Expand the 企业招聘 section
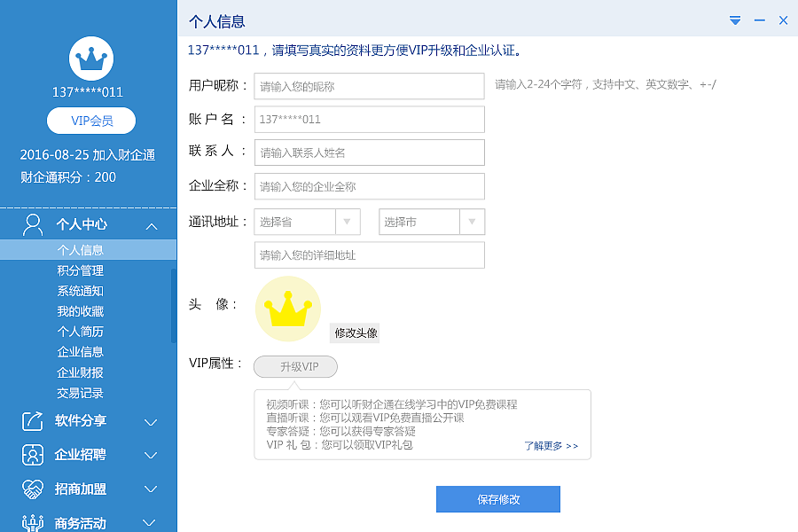Viewport: 798px width, 532px height. click(150, 455)
